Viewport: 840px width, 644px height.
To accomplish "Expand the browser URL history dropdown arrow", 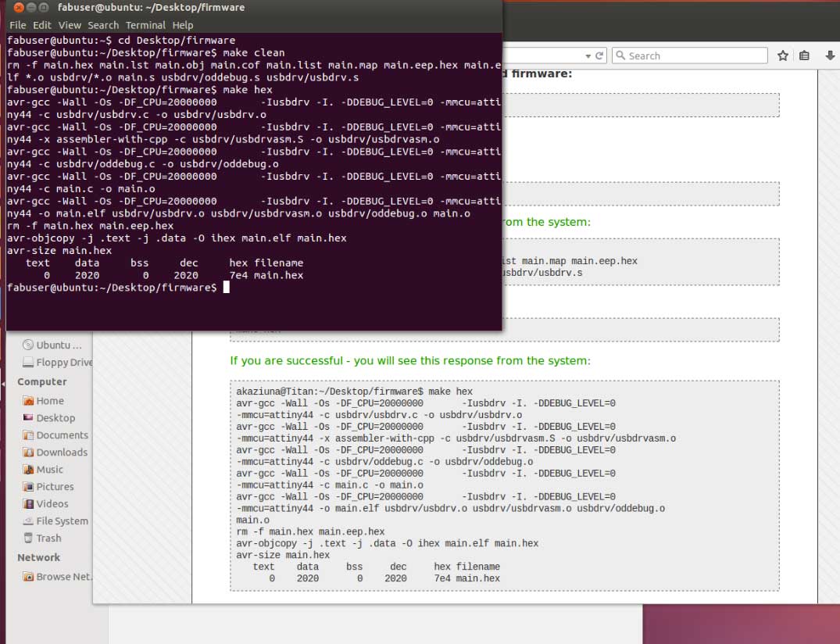I will click(588, 55).
